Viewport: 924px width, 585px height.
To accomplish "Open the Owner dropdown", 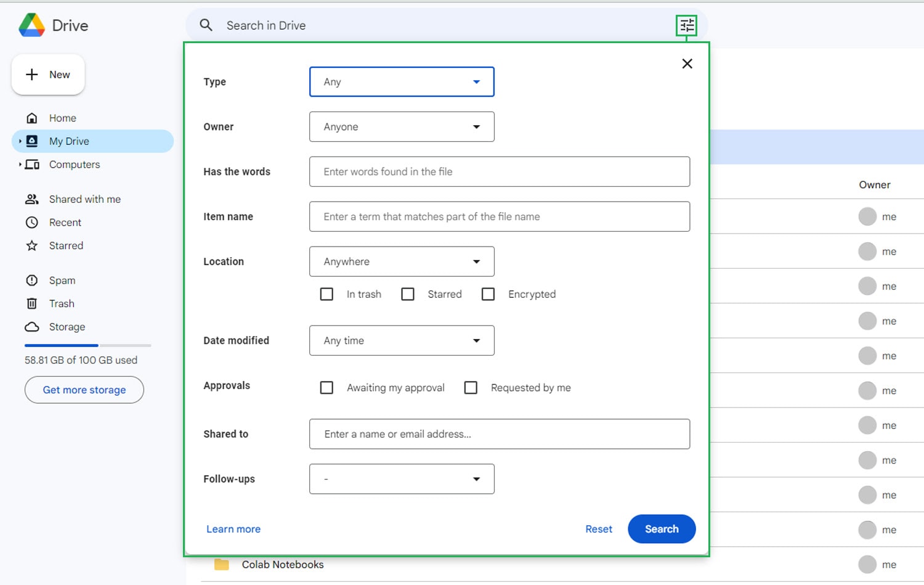I will (401, 126).
